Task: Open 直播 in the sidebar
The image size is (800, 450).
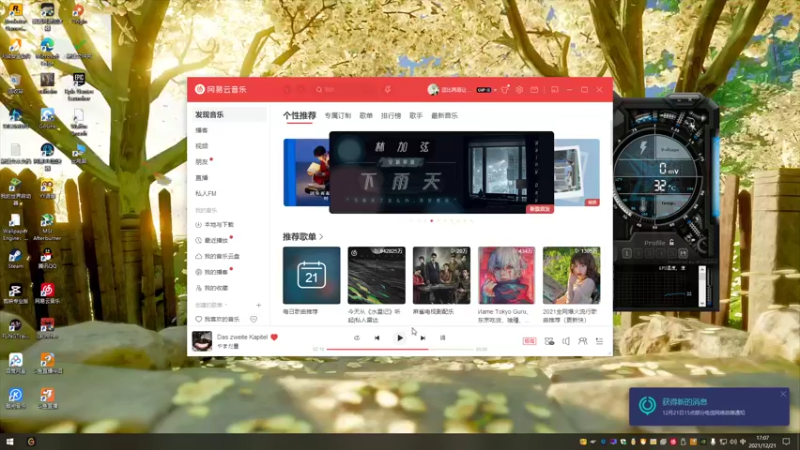Action: [202, 178]
